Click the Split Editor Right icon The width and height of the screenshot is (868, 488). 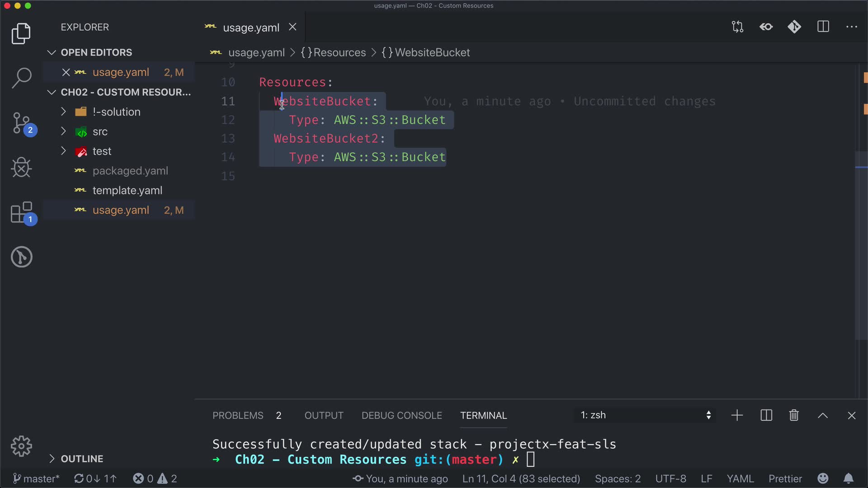point(823,27)
